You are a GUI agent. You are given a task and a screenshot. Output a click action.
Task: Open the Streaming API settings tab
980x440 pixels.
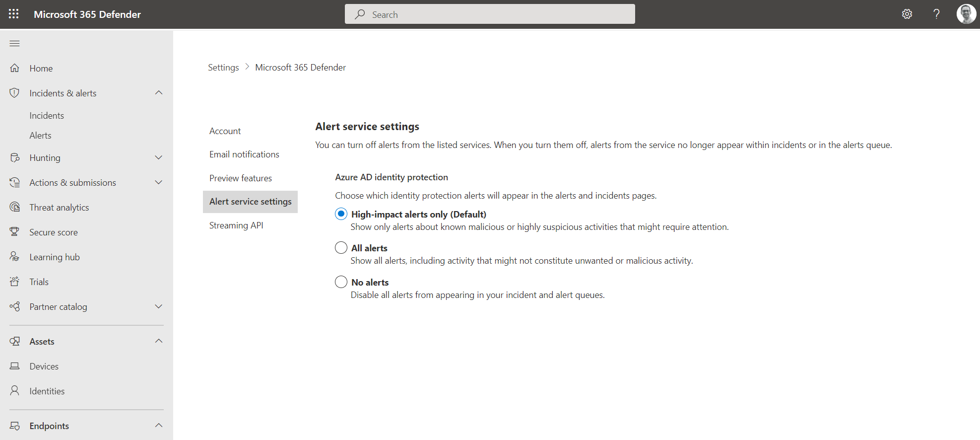click(236, 225)
